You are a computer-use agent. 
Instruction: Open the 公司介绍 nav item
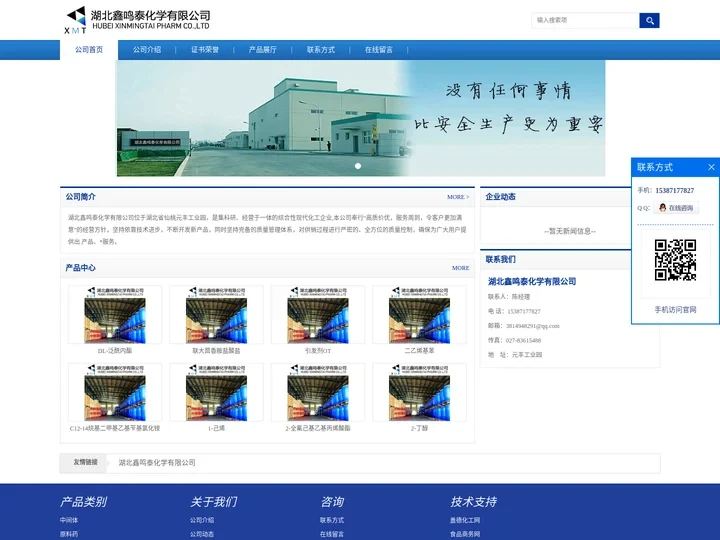point(147,50)
